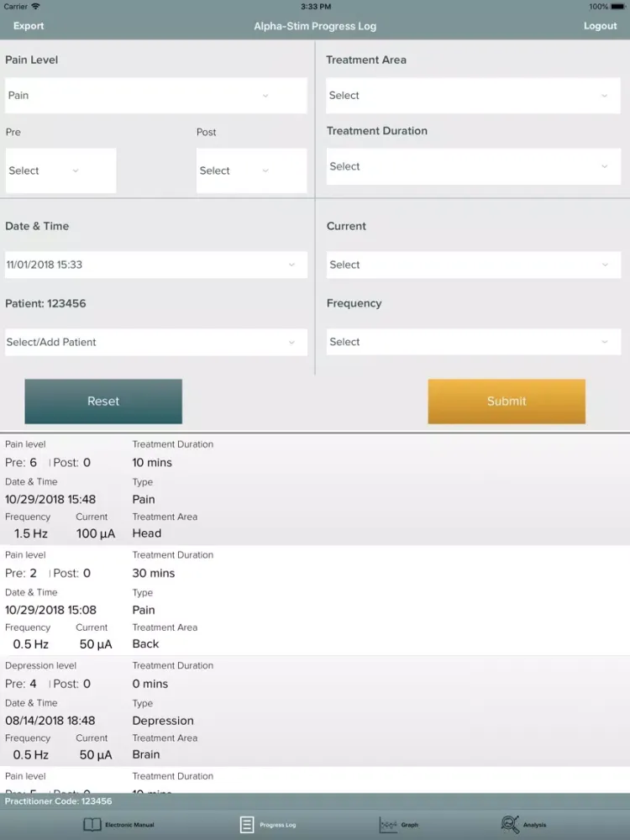Open the Pre level Select dropdown

[x=60, y=171]
